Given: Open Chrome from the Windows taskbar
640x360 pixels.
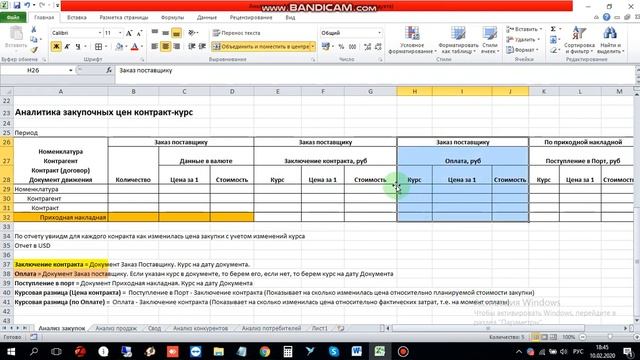Looking at the screenshot, I should pos(264,351).
